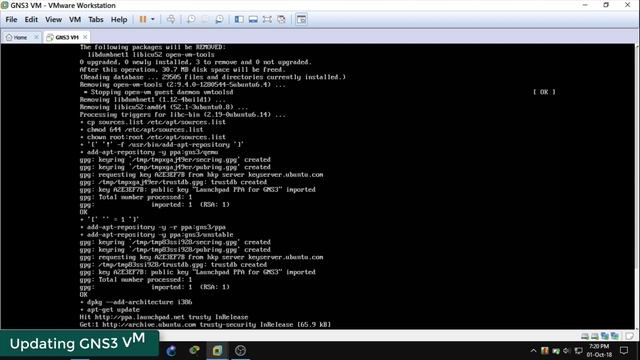Close the GNS3 VM tab
The height and width of the screenshot is (360, 640).
click(85, 37)
